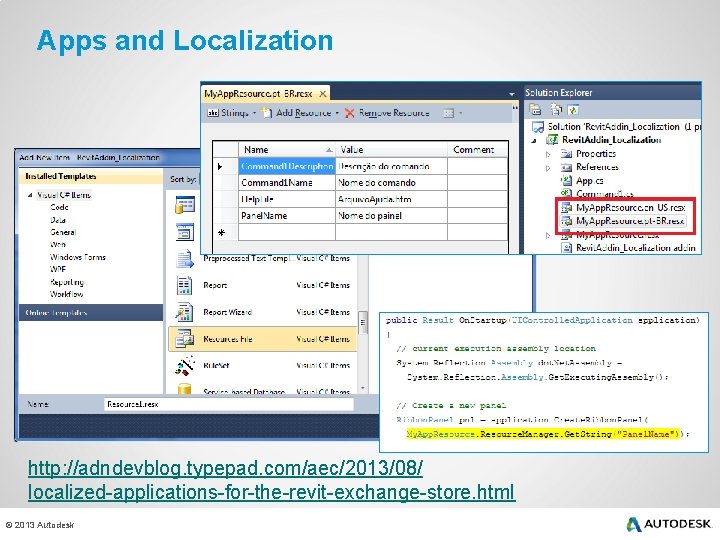
Task: Open the Online Templates section
Action: pyautogui.click(x=91, y=313)
